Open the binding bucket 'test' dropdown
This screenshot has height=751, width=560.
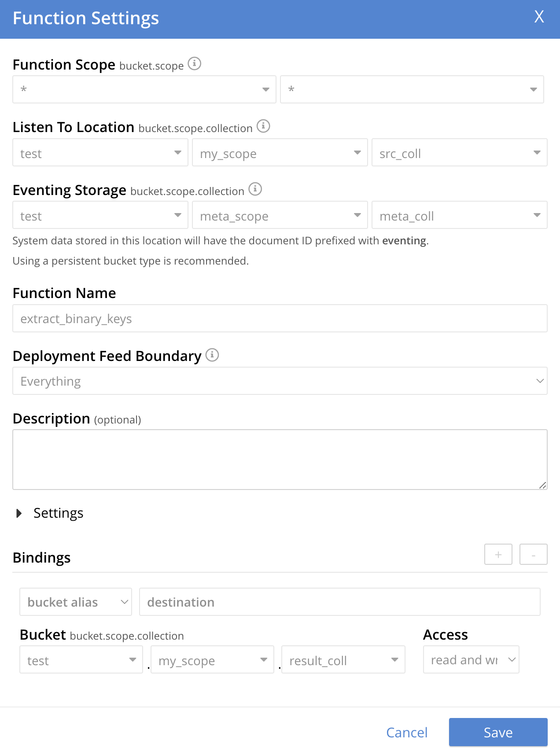click(x=81, y=659)
